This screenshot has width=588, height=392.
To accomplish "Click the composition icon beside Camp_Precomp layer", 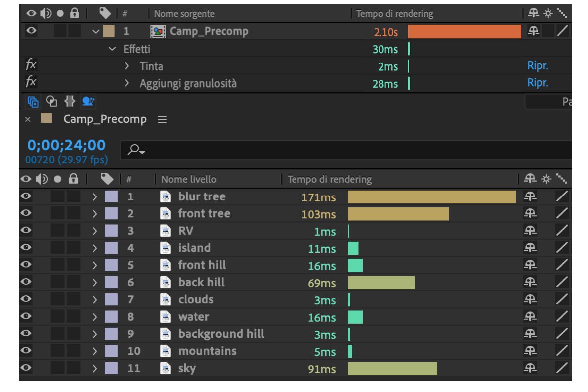I will tap(157, 32).
